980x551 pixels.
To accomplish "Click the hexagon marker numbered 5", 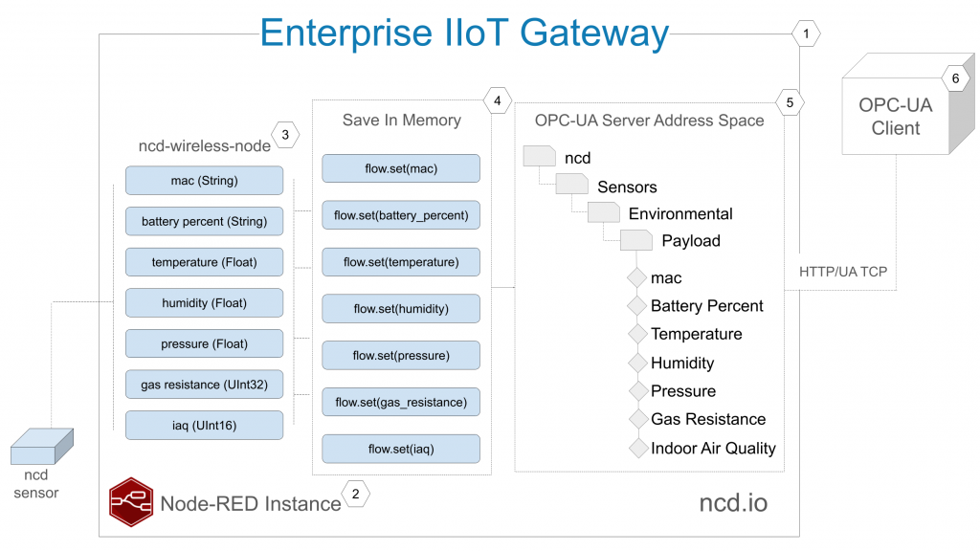I will [x=790, y=102].
